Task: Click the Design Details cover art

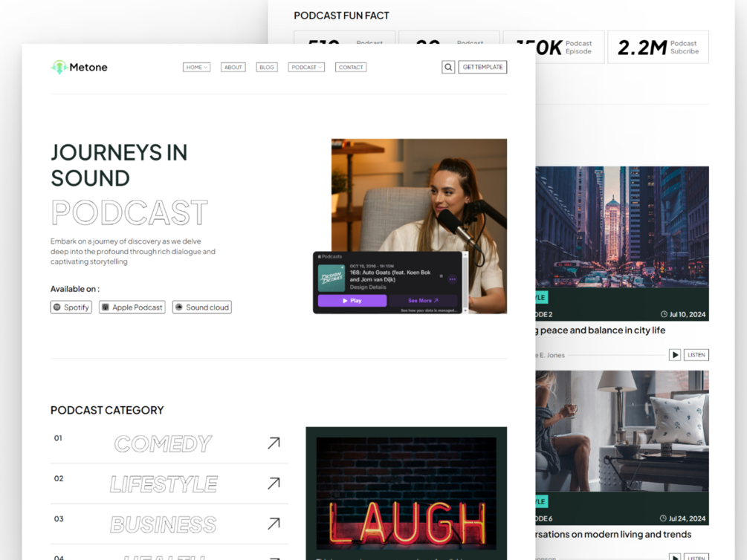Action: (x=332, y=278)
